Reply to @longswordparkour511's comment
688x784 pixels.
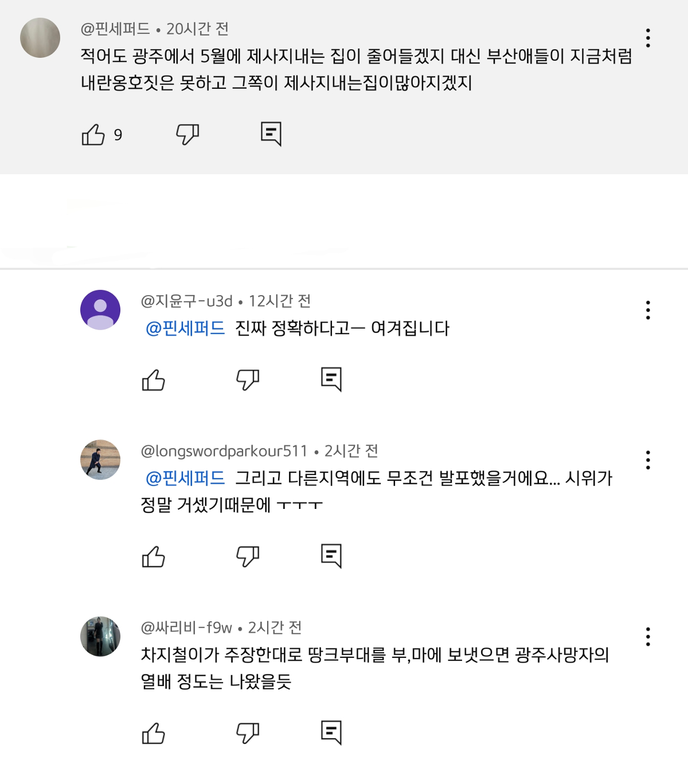coord(331,556)
